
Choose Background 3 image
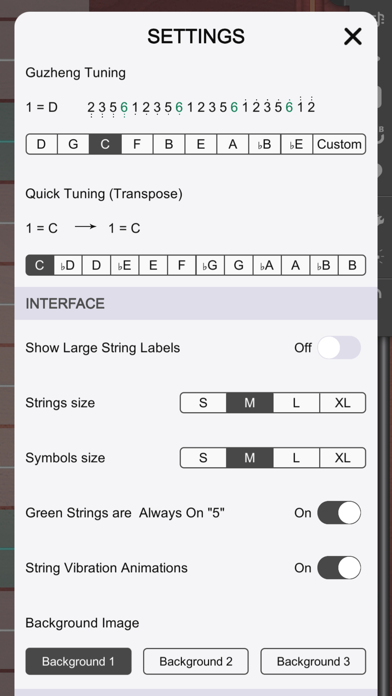[313, 661]
